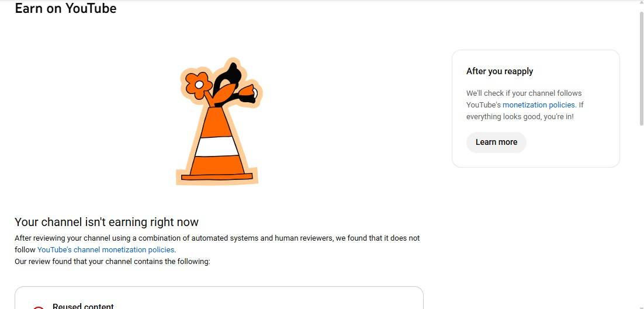Screen dimensions: 644x309
Task: Click the Earn on YouTube page heading
Action: click(x=65, y=8)
